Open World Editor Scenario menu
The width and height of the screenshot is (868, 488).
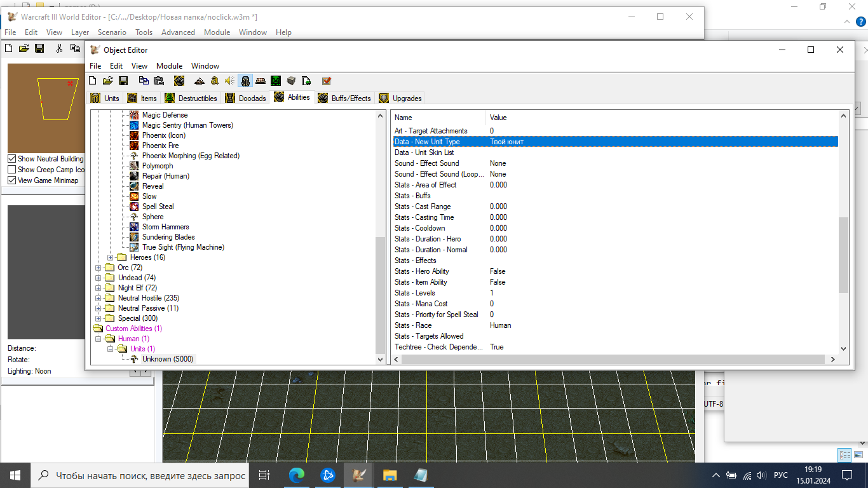pos(112,32)
